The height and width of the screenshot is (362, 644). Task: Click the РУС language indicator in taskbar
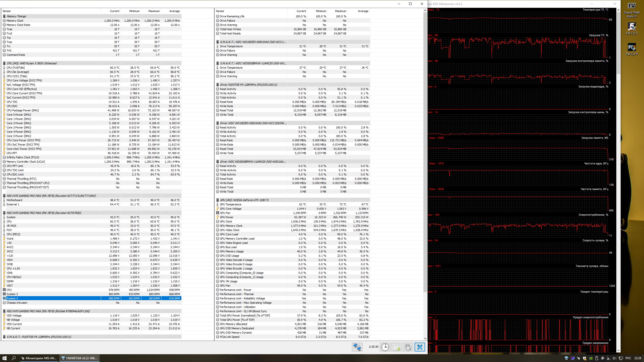pos(628,358)
